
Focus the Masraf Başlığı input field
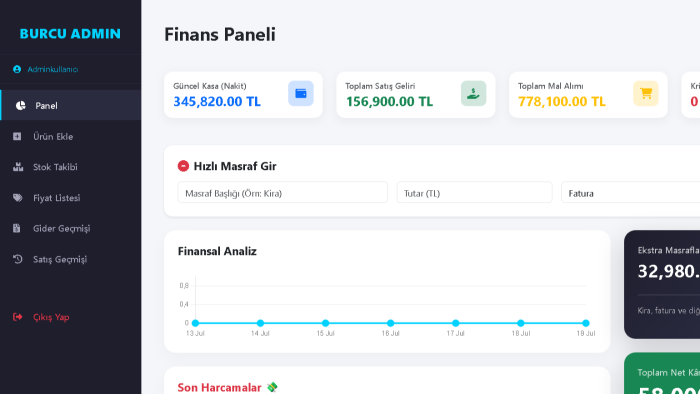(283, 192)
